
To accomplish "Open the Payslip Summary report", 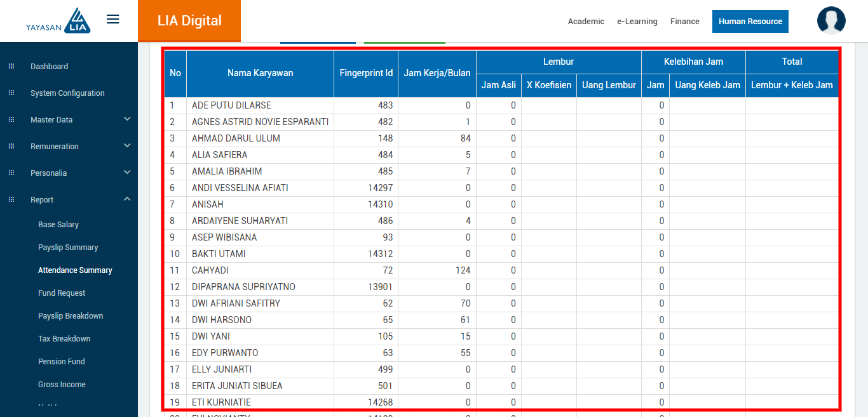I will [68, 248].
